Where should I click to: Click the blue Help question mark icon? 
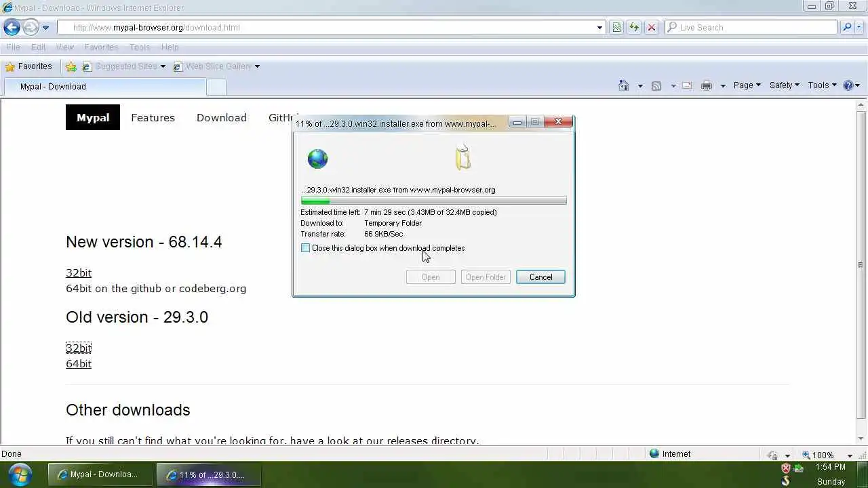(848, 85)
